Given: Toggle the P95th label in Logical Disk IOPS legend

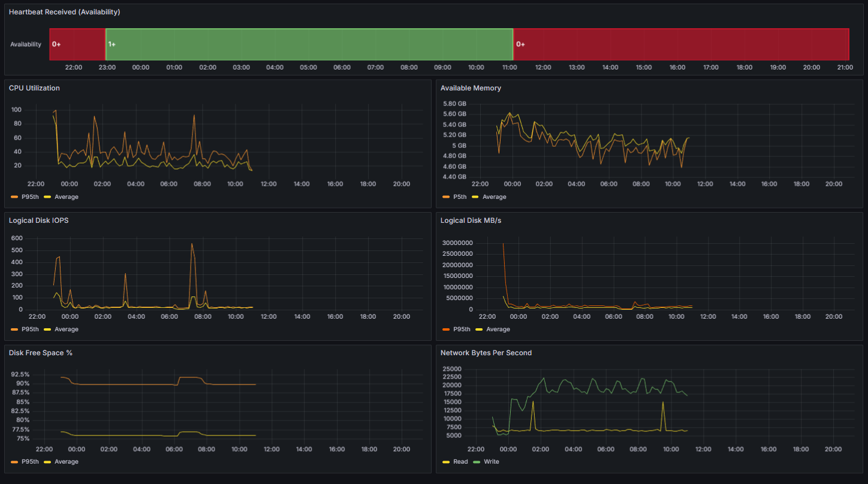Looking at the screenshot, I should click(30, 329).
